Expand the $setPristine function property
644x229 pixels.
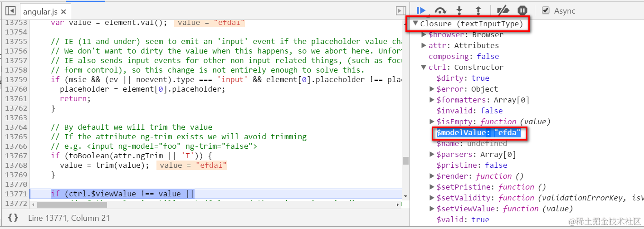(x=432, y=187)
